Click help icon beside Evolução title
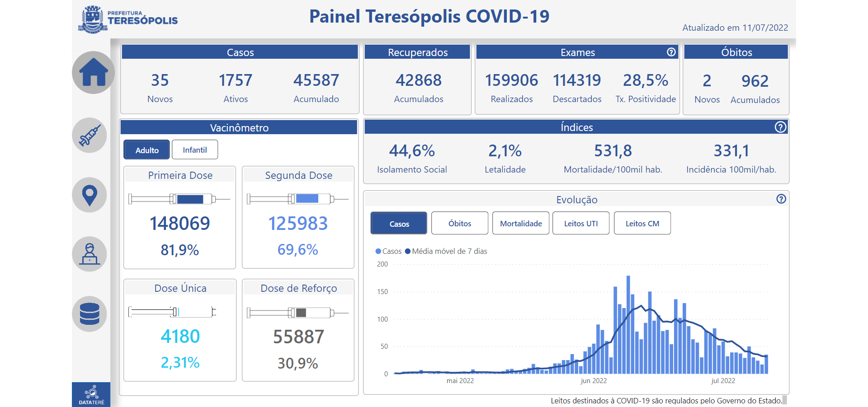868x407 pixels. tap(781, 199)
